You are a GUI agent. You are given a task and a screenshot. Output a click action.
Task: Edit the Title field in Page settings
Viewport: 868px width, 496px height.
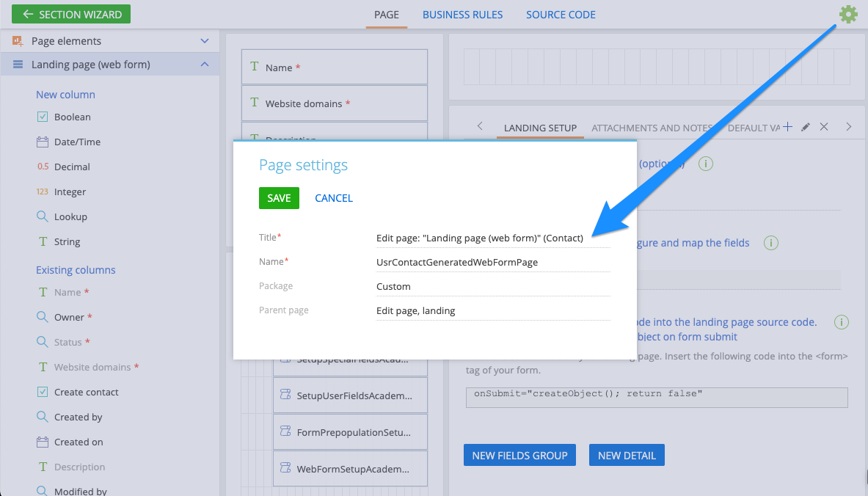(493, 238)
